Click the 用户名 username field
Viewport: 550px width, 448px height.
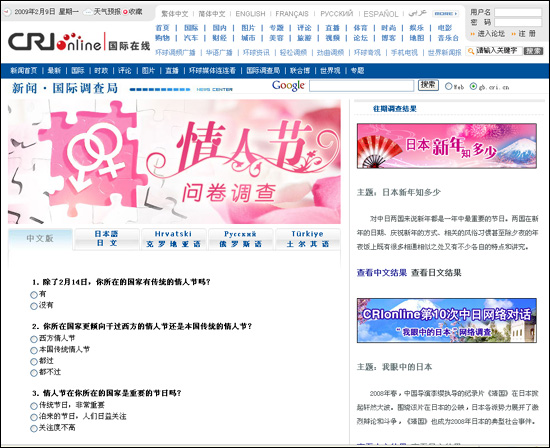(518, 13)
